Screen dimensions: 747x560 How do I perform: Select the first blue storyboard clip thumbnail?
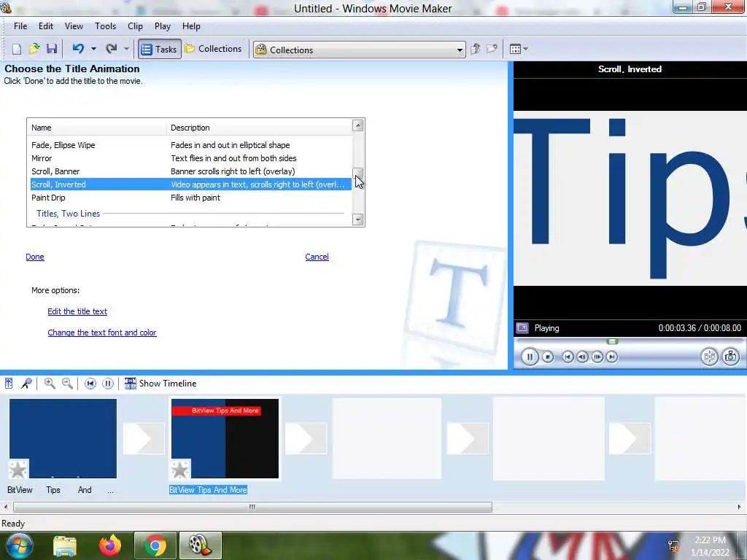63,438
